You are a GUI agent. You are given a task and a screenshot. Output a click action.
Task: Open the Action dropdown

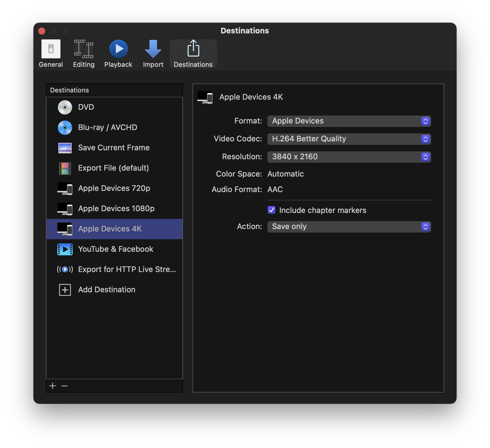coord(349,227)
